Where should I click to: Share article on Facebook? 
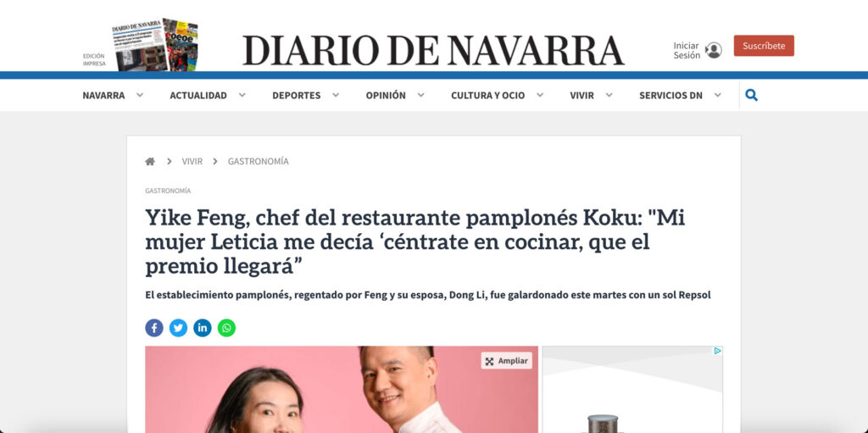coord(154,328)
